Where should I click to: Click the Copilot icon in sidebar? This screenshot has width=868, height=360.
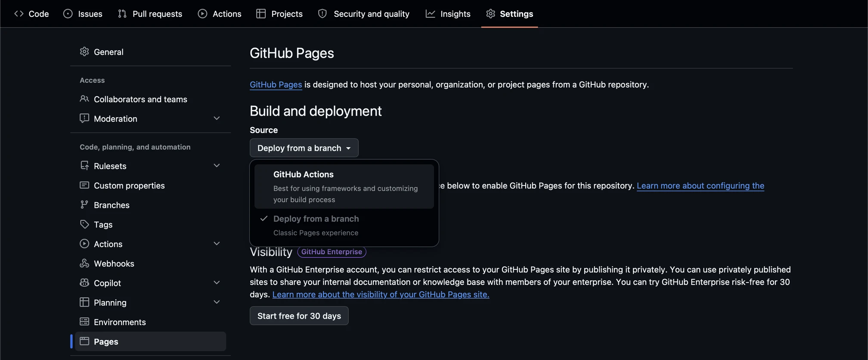84,283
